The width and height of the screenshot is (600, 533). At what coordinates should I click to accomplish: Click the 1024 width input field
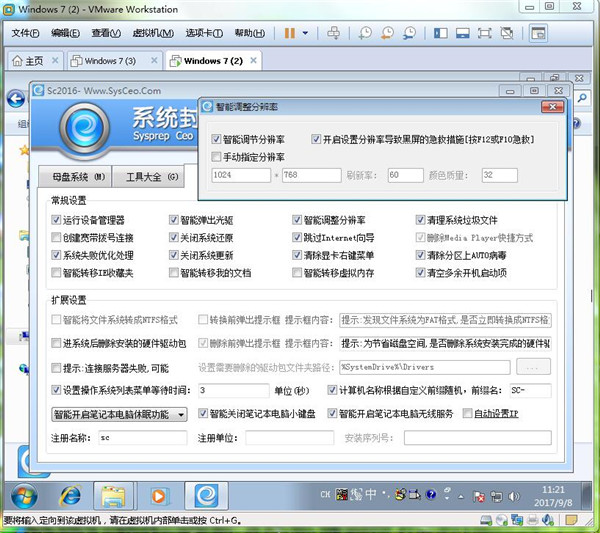pyautogui.click(x=241, y=175)
